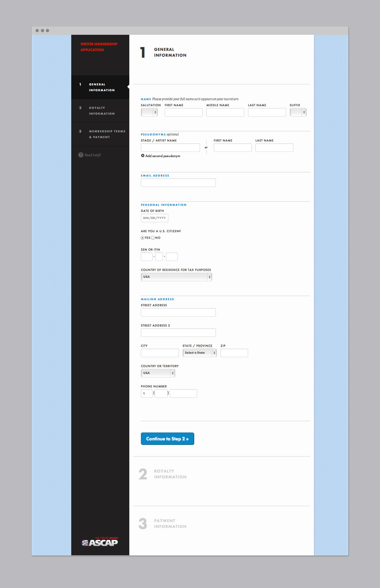Click the ASCAP logo in sidebar

100,542
